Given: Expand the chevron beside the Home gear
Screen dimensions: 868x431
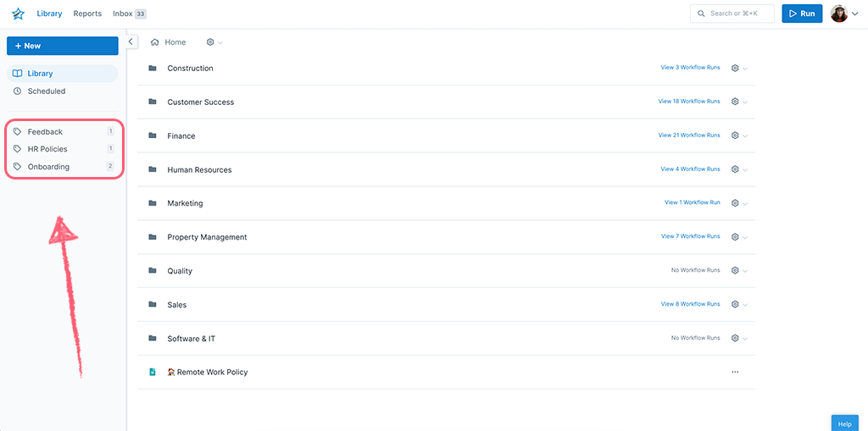Looking at the screenshot, I should click(220, 42).
